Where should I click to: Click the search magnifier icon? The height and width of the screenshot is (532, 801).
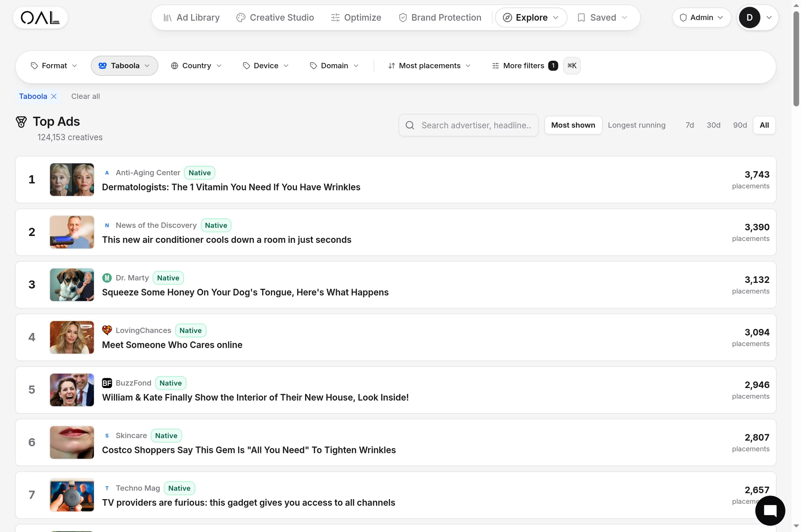[x=410, y=125]
